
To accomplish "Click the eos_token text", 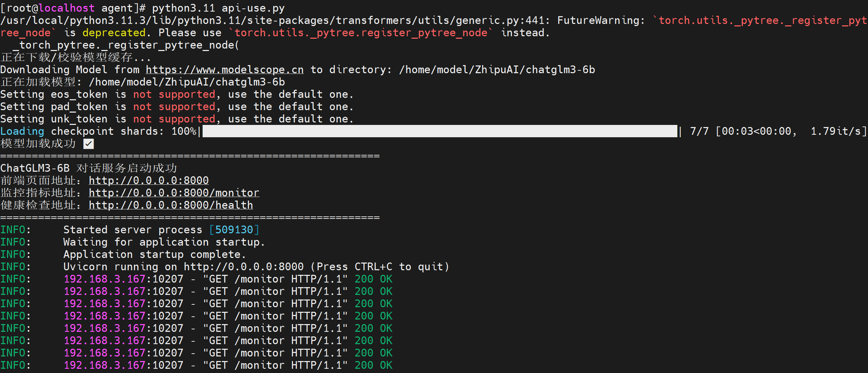I will (79, 94).
